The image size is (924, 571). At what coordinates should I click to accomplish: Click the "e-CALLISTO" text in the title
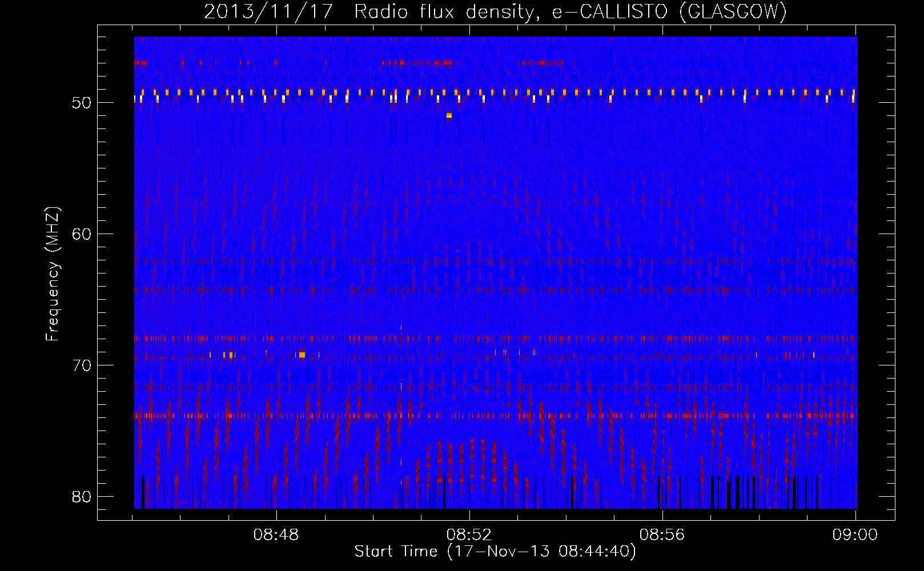coord(609,12)
